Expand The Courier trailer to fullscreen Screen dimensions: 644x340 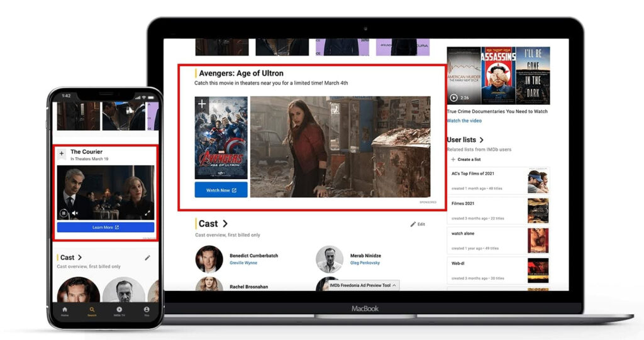[147, 213]
